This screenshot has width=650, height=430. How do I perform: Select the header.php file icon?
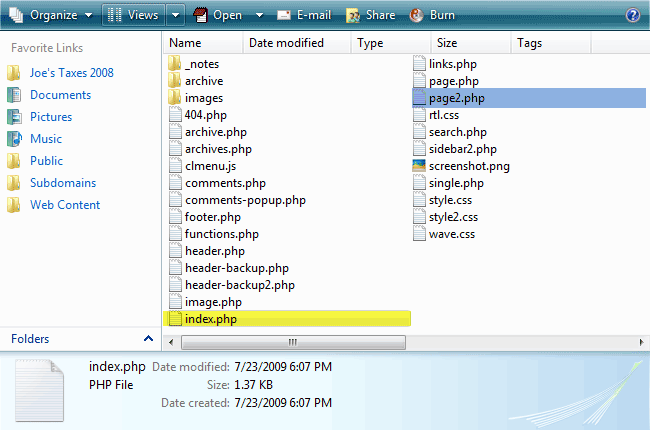point(175,250)
